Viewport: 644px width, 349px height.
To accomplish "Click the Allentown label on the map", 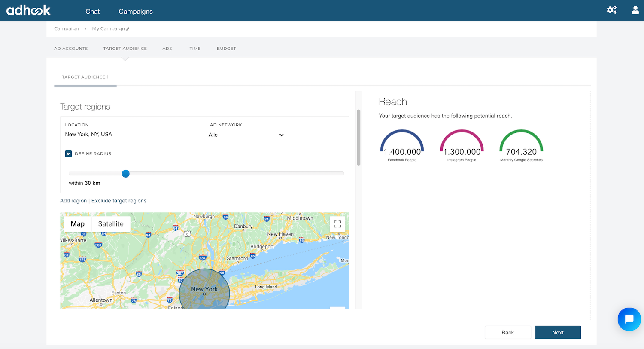I will tap(101, 300).
